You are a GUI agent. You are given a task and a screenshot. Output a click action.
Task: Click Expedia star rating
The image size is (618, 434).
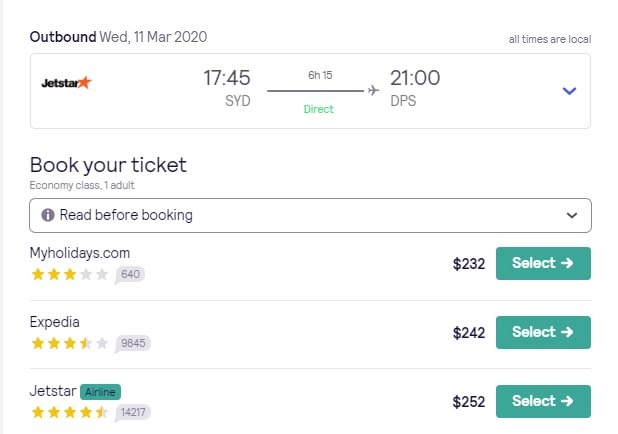(x=69, y=343)
